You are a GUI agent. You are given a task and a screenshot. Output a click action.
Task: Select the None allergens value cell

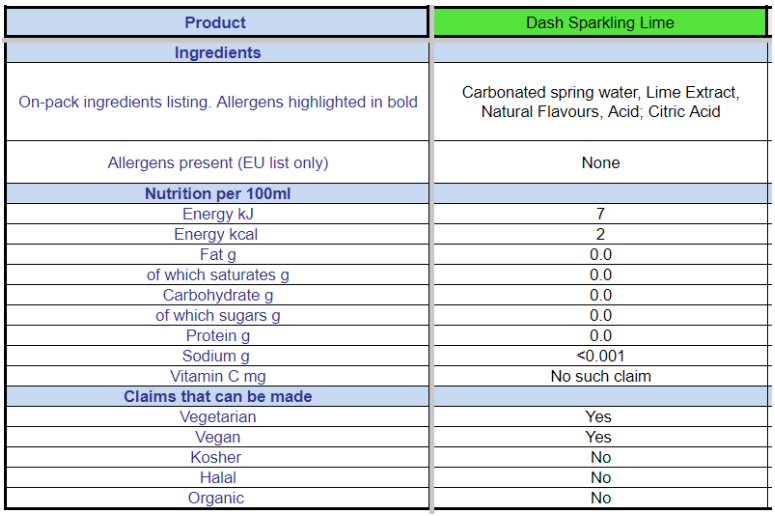601,163
